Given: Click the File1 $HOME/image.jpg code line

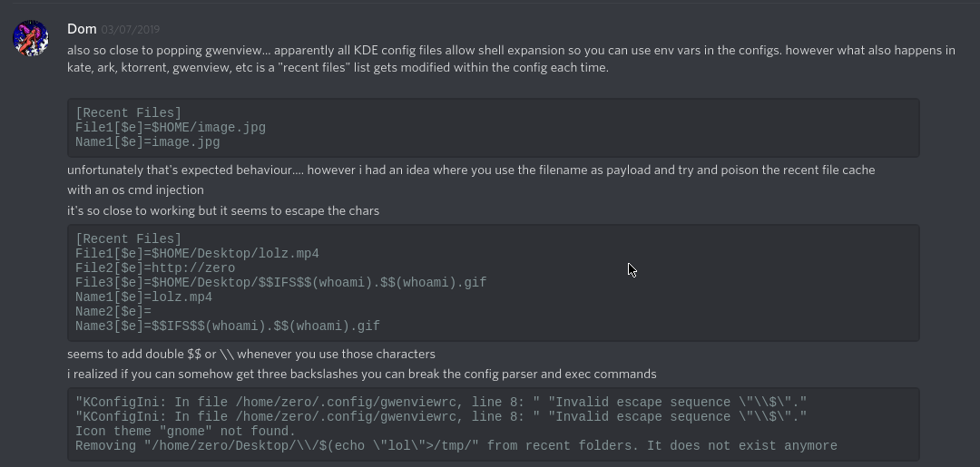Looking at the screenshot, I should (x=171, y=128).
